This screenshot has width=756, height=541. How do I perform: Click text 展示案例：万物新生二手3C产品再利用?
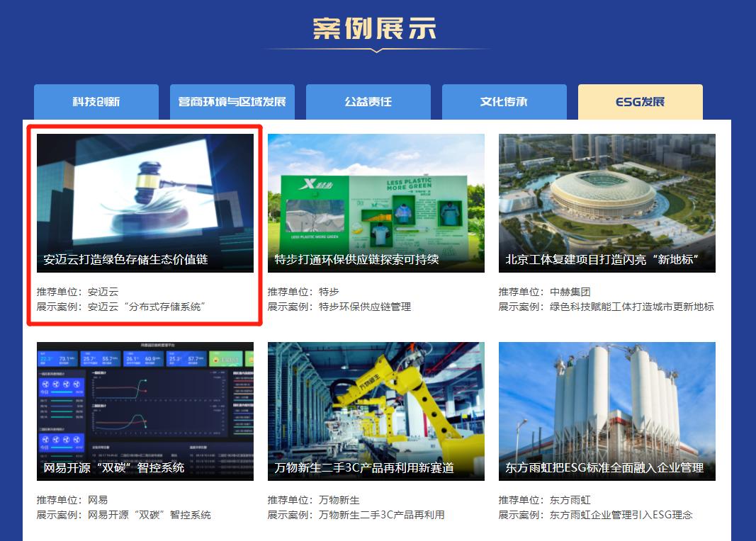pos(356,515)
